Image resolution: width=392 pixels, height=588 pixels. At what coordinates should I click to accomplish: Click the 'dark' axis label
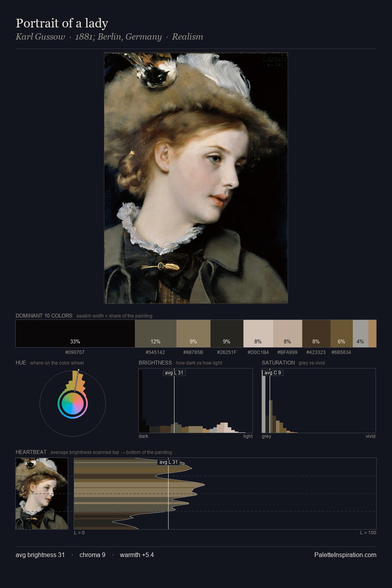pyautogui.click(x=143, y=436)
